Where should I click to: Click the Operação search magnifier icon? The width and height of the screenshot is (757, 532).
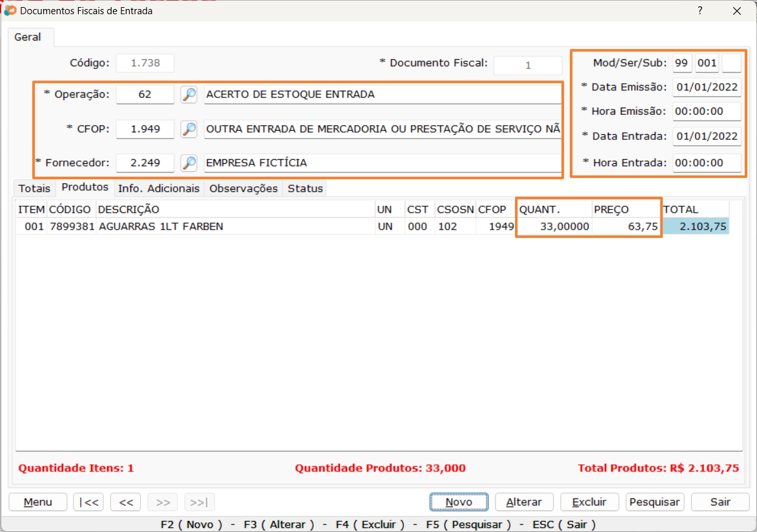coord(188,95)
